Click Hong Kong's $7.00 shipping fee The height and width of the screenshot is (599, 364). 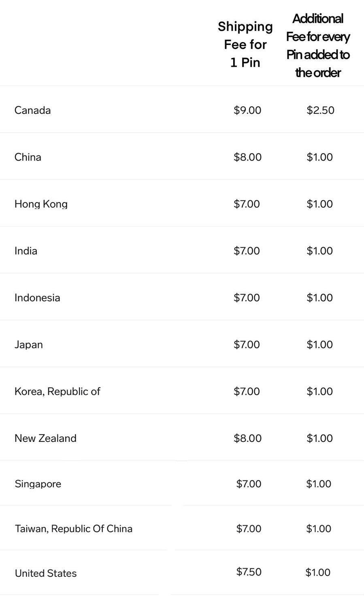coord(247,204)
